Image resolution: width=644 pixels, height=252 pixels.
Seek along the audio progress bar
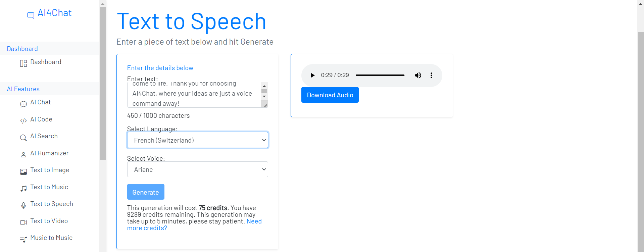pyautogui.click(x=380, y=75)
